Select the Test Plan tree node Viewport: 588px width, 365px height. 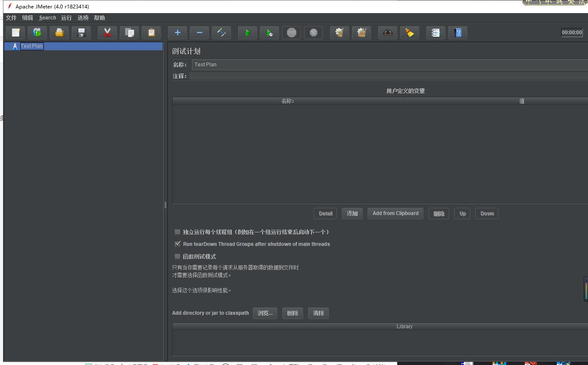(x=32, y=46)
